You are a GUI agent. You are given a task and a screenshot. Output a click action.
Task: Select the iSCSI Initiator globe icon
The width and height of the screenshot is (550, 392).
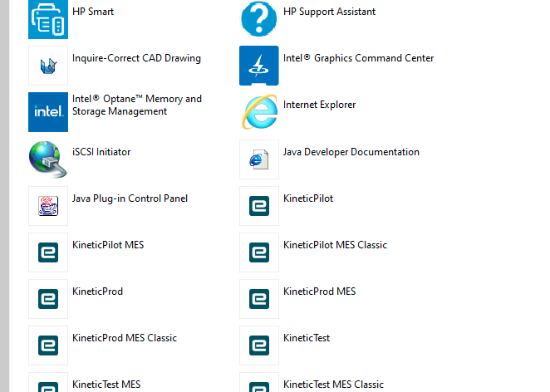pos(48,159)
